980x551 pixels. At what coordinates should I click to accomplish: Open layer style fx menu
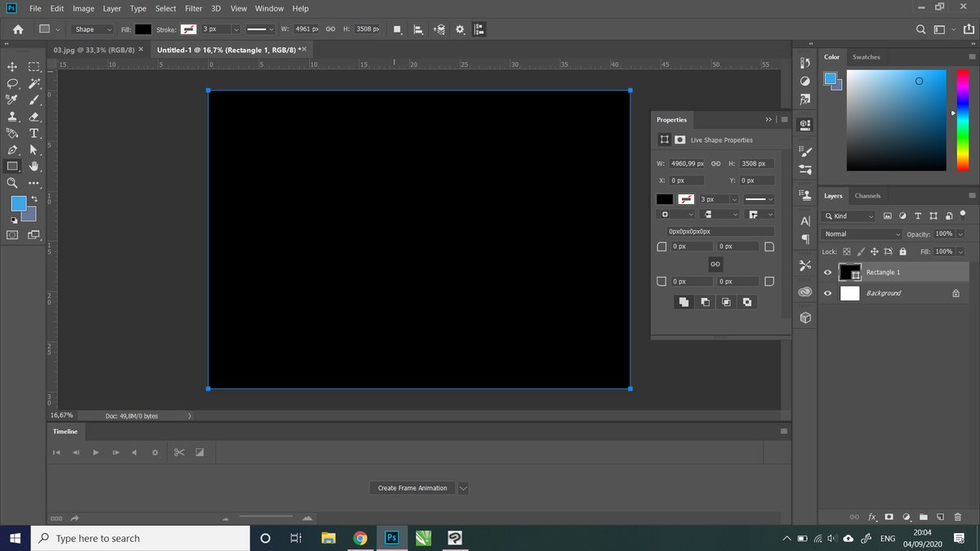tap(872, 517)
